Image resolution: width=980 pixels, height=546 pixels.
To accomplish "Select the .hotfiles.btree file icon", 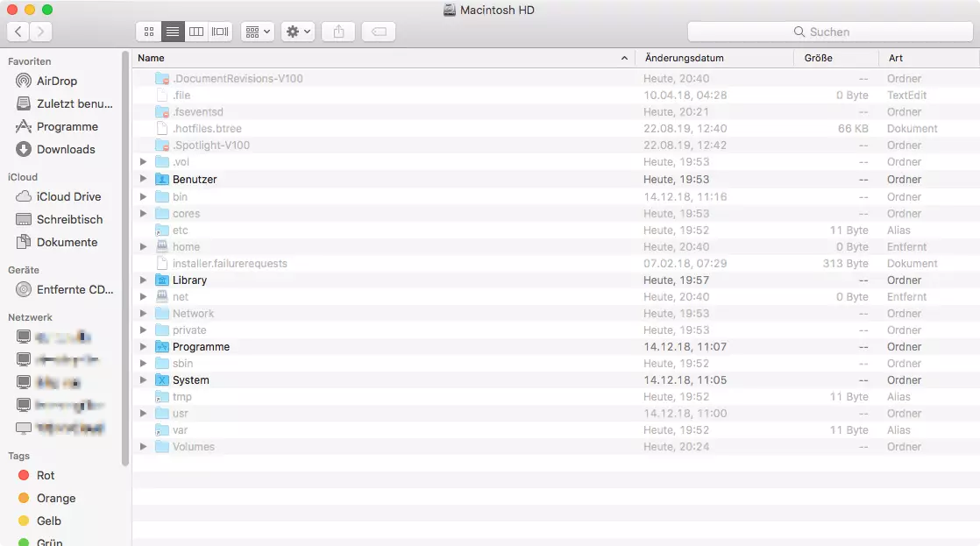I will 162,128.
